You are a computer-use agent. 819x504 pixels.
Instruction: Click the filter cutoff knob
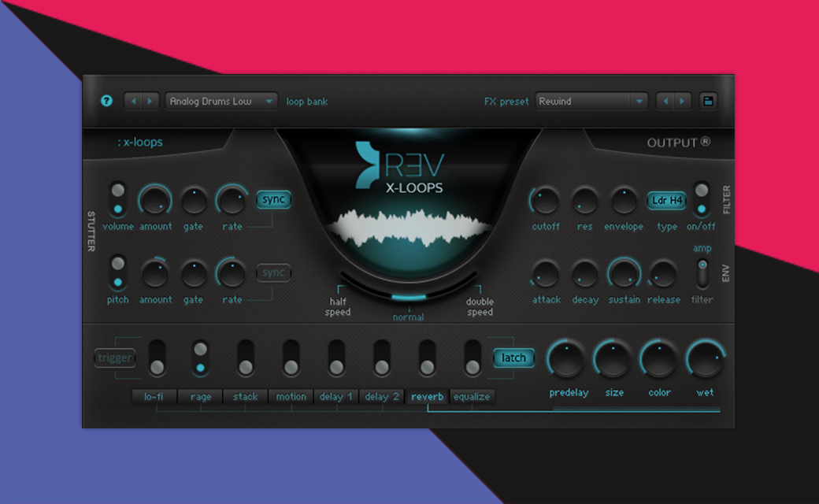pos(545,201)
